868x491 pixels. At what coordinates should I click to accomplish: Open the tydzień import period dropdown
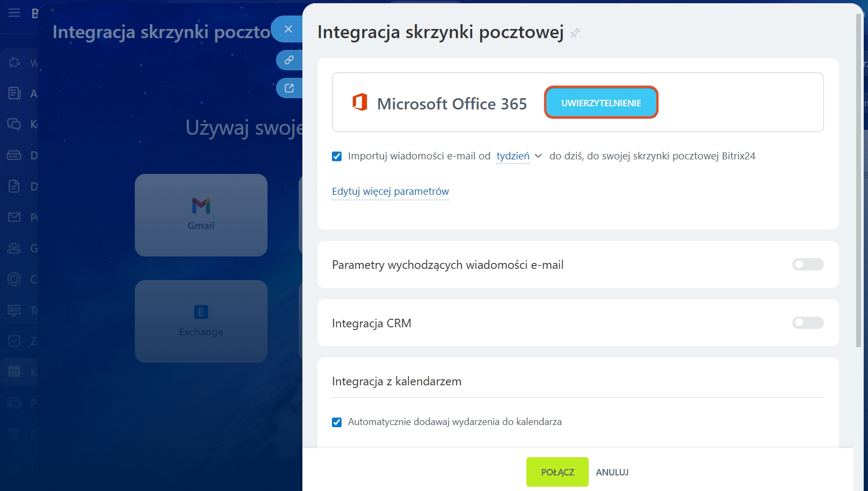[512, 156]
